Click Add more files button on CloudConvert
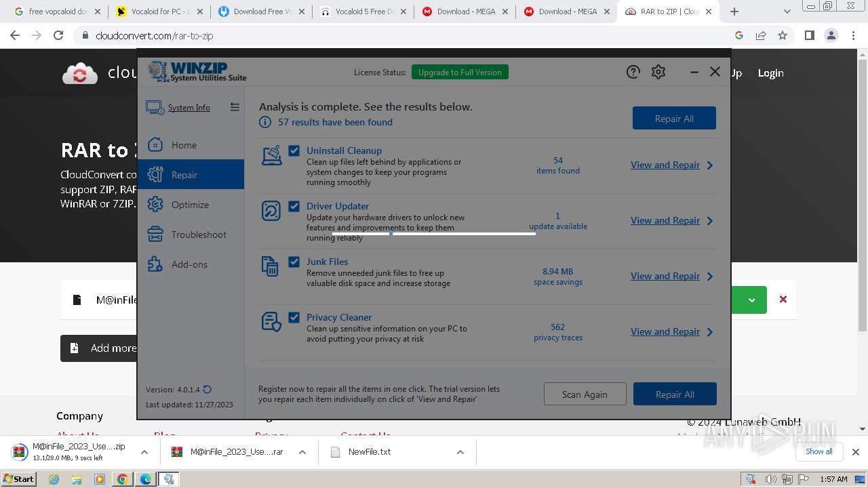The width and height of the screenshot is (868, 488). pyautogui.click(x=99, y=348)
